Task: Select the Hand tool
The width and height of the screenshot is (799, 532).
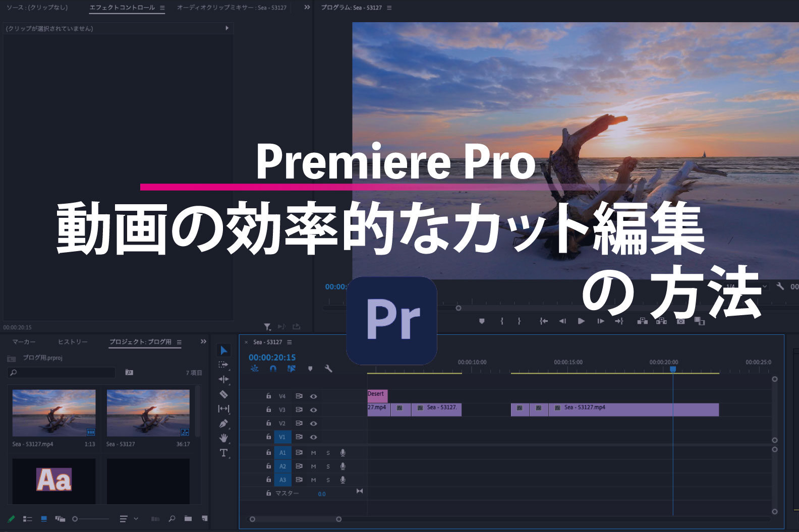Action: (x=223, y=438)
